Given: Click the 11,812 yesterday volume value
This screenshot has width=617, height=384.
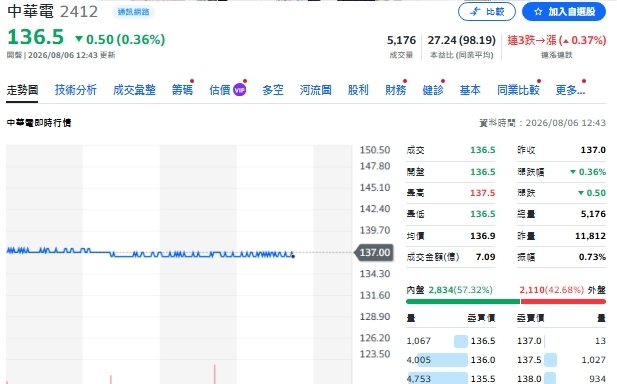Looking at the screenshot, I should (x=590, y=236).
